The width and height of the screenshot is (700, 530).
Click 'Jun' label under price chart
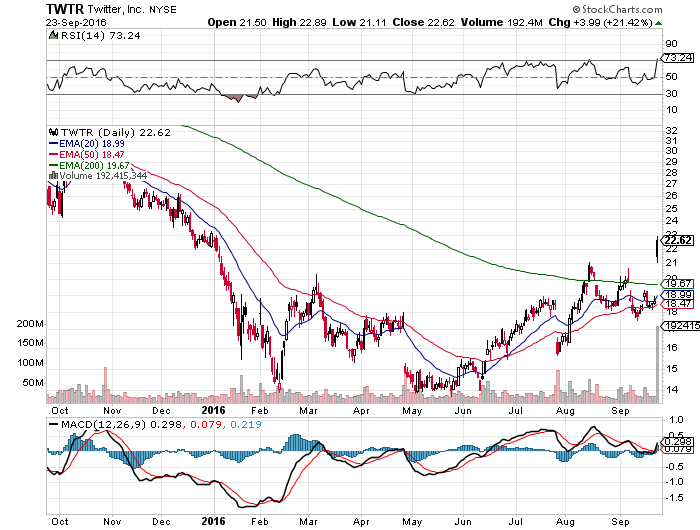point(463,410)
